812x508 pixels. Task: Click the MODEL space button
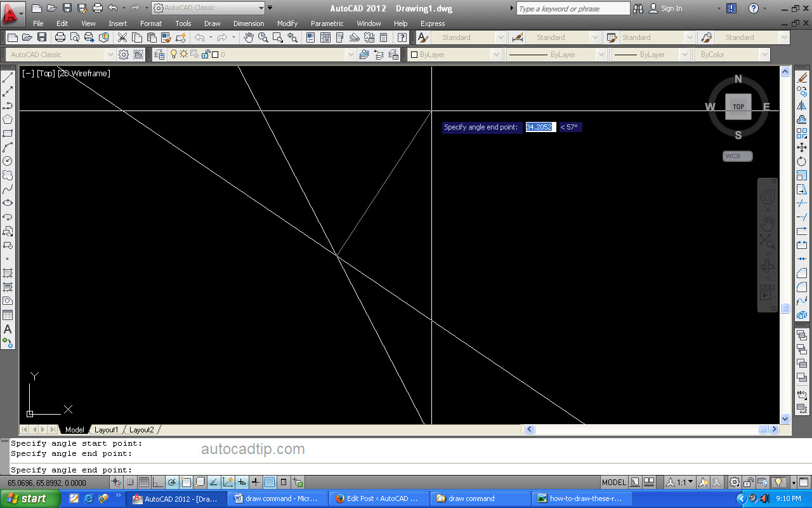[614, 482]
